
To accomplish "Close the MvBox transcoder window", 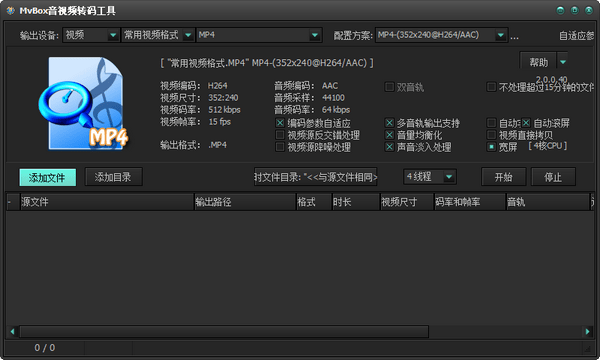I will (x=589, y=10).
